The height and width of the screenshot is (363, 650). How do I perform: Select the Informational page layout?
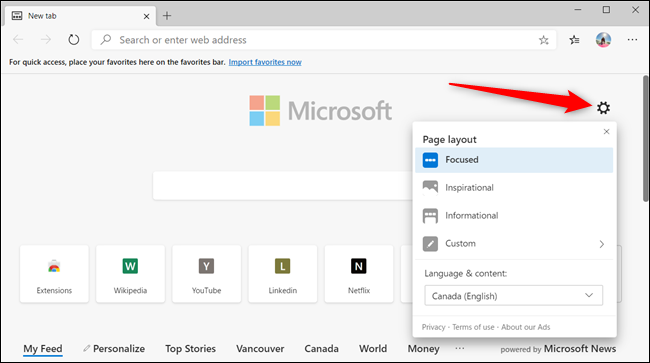(514, 215)
